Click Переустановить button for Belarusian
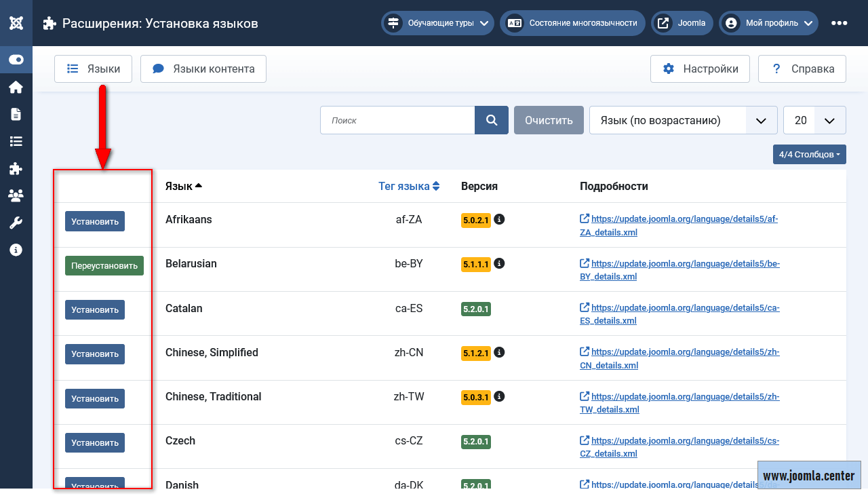 pyautogui.click(x=104, y=266)
